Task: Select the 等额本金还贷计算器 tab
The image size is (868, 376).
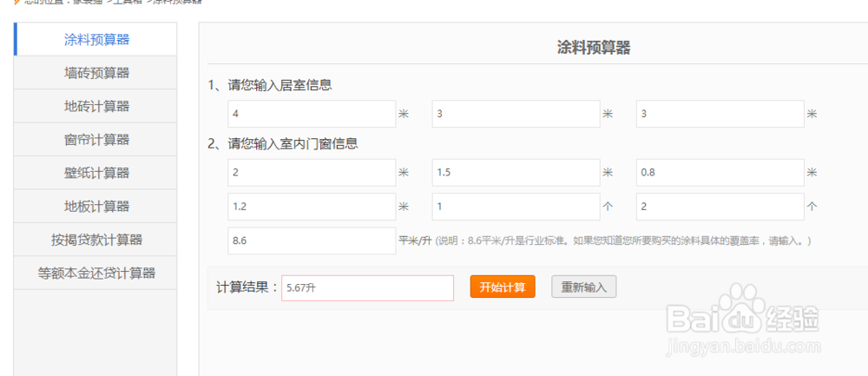Action: click(96, 273)
